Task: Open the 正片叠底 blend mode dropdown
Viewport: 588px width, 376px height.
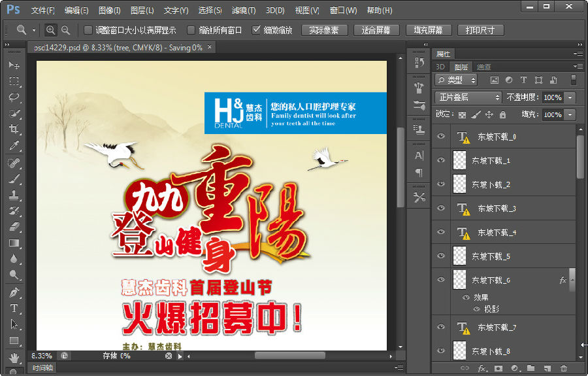Action: (468, 97)
